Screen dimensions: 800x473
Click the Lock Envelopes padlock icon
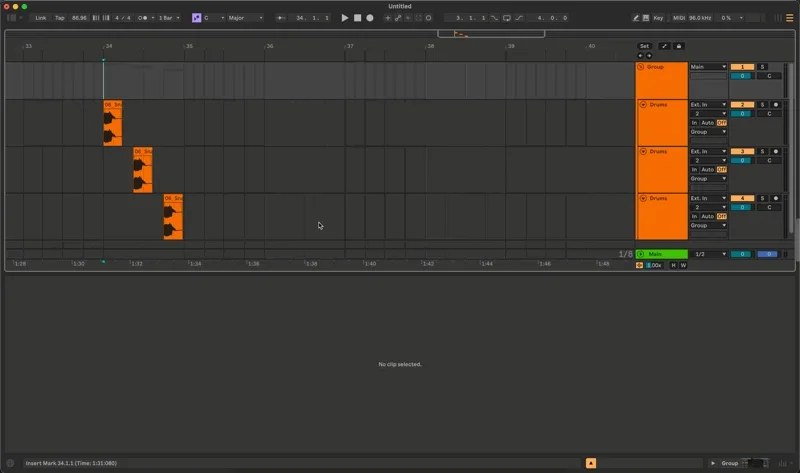(x=679, y=46)
